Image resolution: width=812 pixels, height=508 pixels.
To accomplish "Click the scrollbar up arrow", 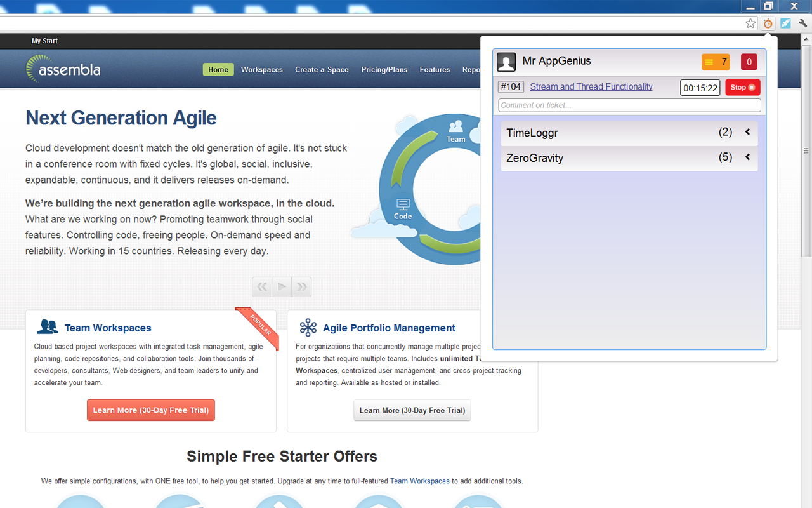I will (x=806, y=39).
